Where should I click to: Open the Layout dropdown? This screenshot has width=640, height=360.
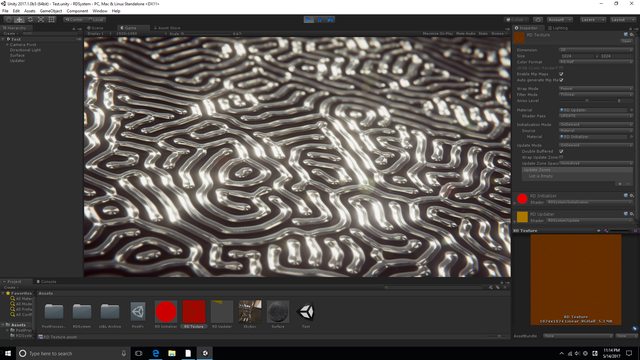(x=622, y=20)
